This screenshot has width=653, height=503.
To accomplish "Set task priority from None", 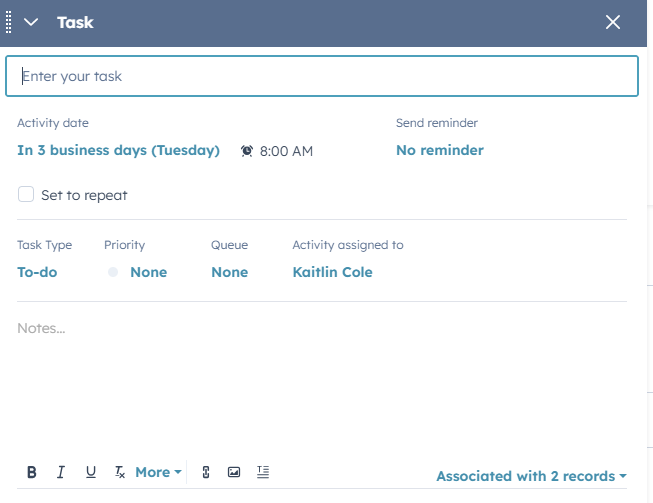I will coord(147,272).
